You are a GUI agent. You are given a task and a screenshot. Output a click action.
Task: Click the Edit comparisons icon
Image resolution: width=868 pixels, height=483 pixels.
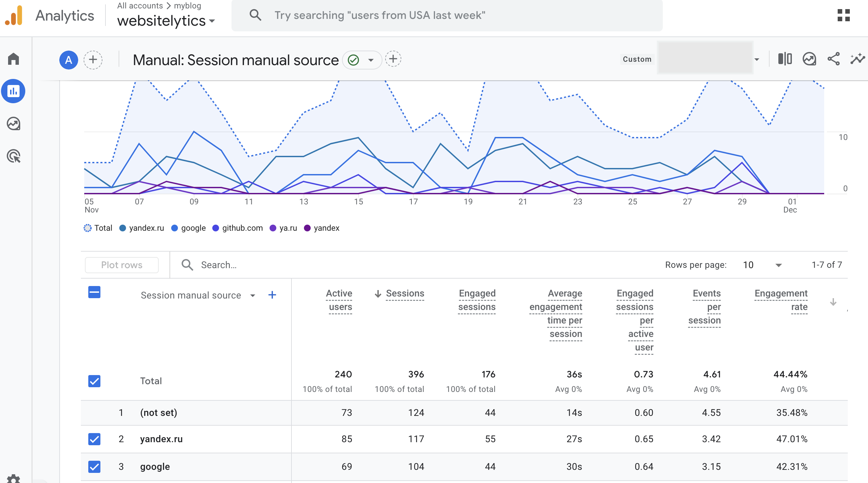coord(785,59)
